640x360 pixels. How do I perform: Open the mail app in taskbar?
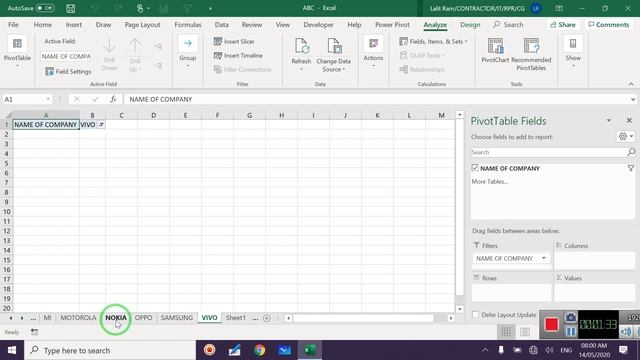click(x=284, y=350)
